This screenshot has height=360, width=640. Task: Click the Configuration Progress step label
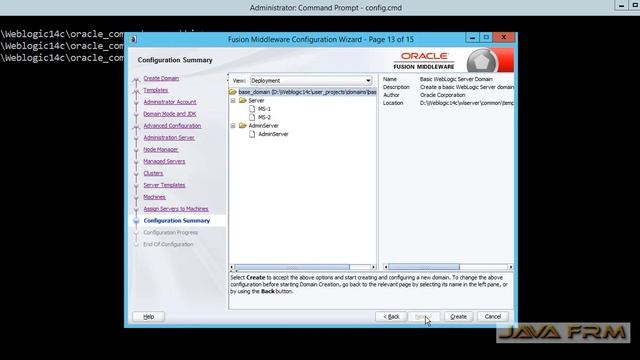click(171, 232)
